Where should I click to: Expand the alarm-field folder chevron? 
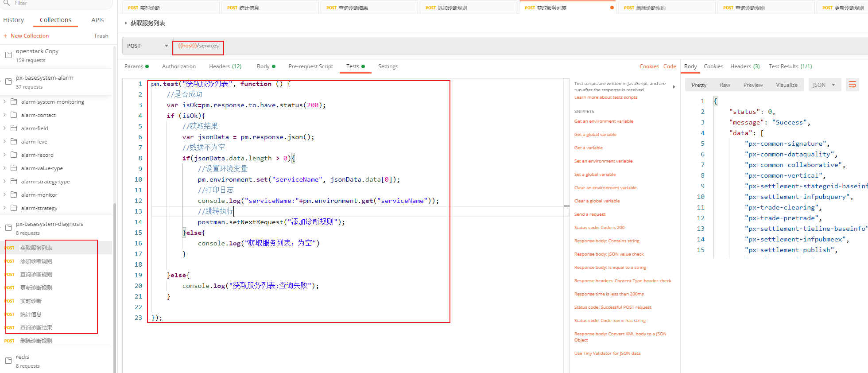click(x=4, y=128)
